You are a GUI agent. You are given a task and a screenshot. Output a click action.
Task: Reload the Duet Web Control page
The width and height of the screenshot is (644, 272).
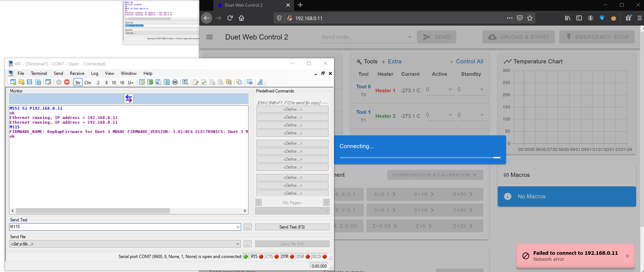pyautogui.click(x=230, y=18)
